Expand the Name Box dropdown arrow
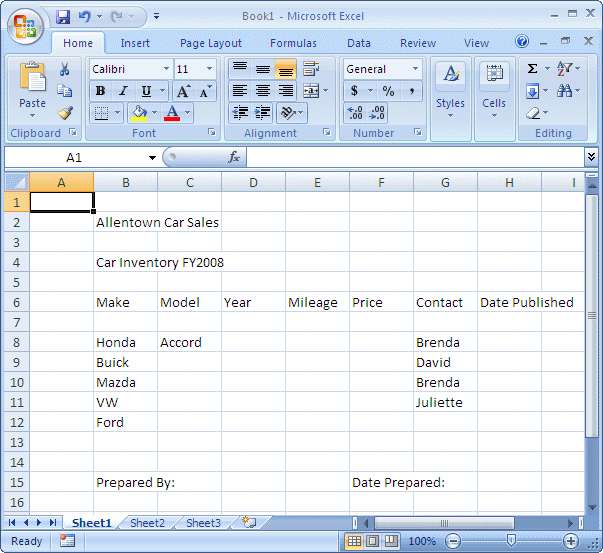Screen dimensions: 603x553 [152, 158]
